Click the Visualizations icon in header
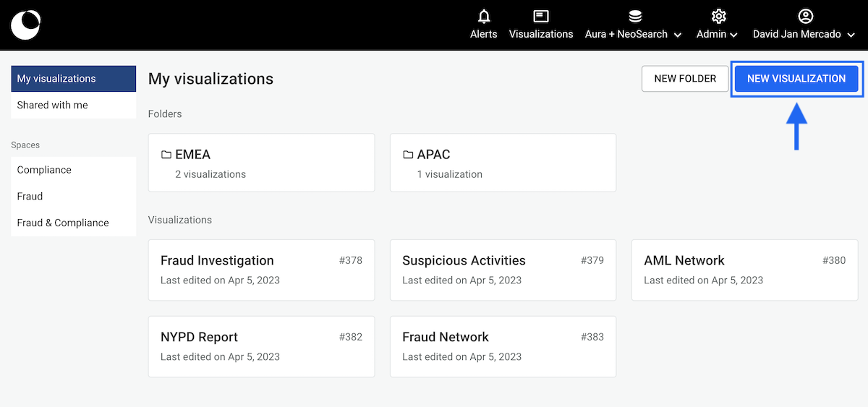The width and height of the screenshot is (868, 407). pyautogui.click(x=540, y=16)
